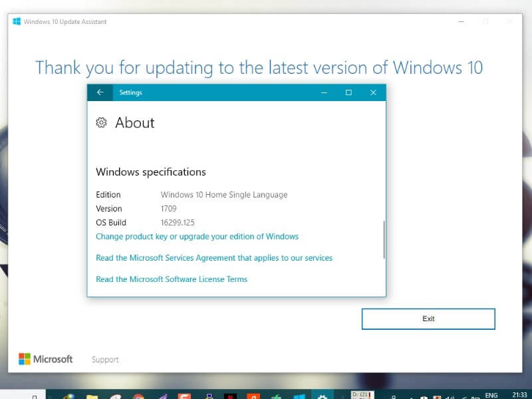The image size is (532, 399).
Task: Open the Support link
Action: [105, 360]
